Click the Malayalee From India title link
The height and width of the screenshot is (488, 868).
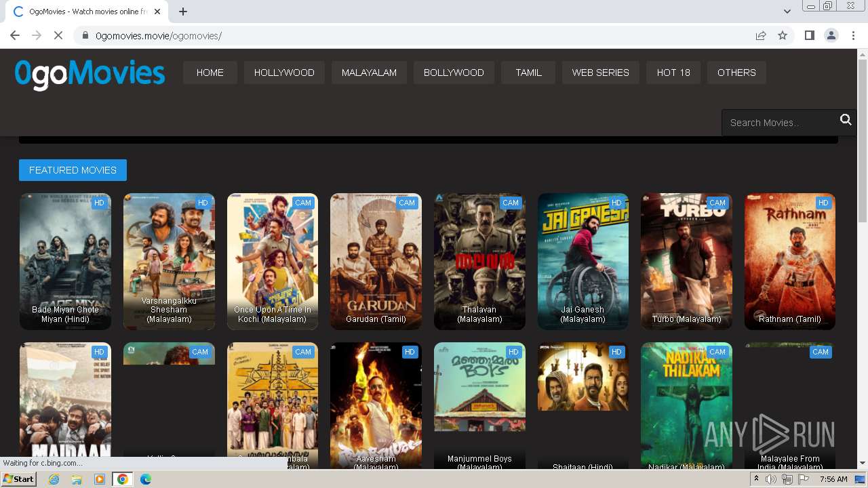click(790, 463)
